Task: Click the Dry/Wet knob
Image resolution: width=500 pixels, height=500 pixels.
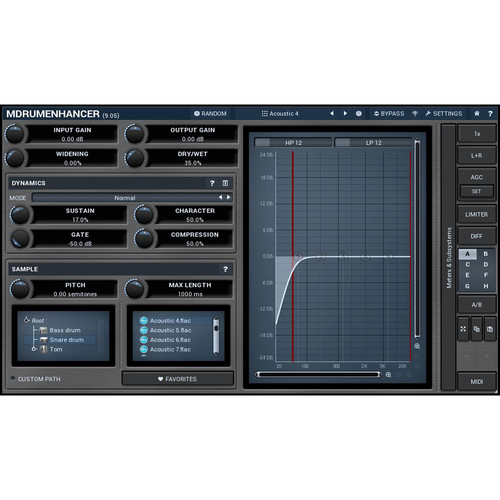Action: [135, 158]
